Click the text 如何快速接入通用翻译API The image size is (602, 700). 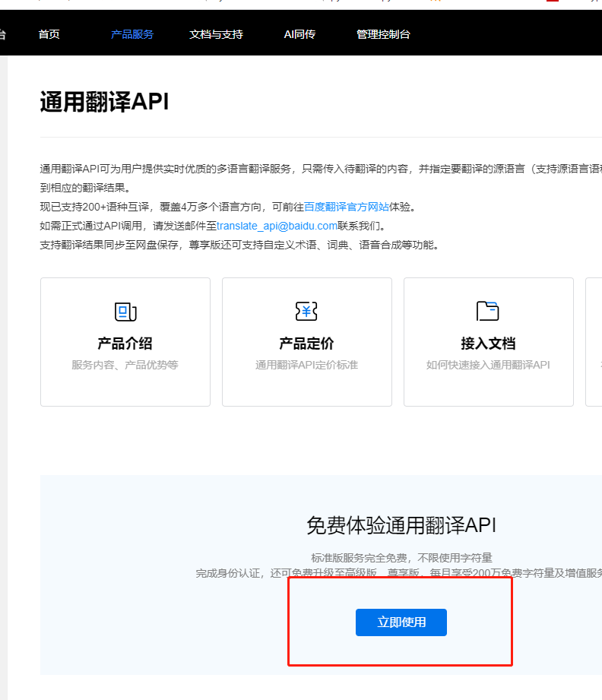(x=488, y=365)
